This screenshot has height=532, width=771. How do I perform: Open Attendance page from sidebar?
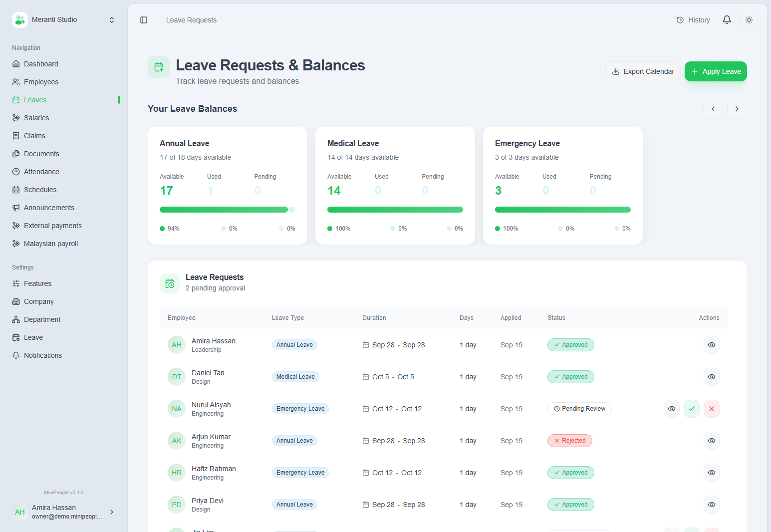tap(64, 172)
